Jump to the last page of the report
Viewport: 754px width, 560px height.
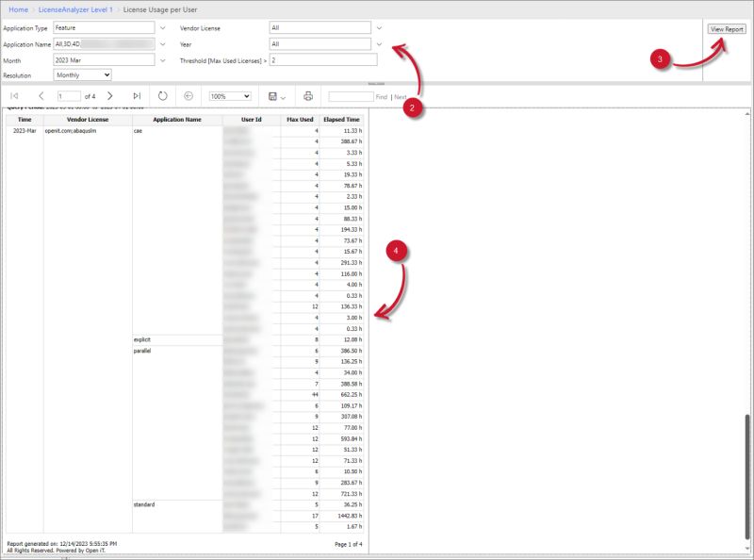pos(137,95)
